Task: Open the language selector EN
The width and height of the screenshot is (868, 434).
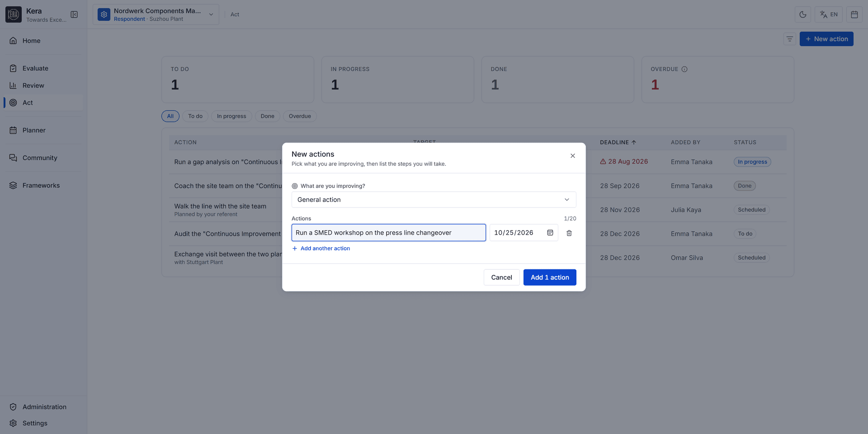Action: (829, 14)
